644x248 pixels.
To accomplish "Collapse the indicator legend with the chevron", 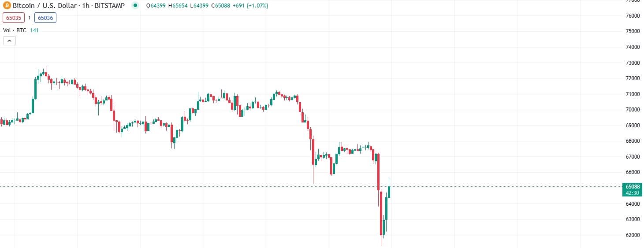I will point(10,41).
